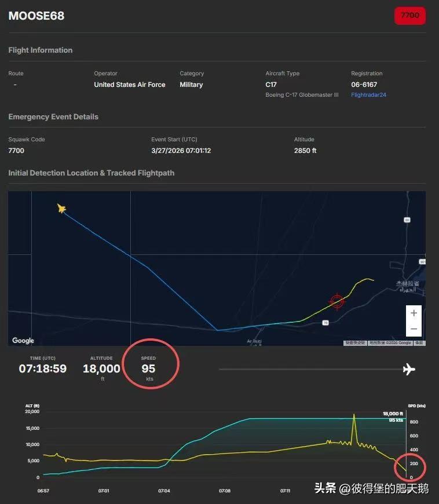Click the Ar Ruqi place label on map
The width and height of the screenshot is (439, 504).
[254, 341]
